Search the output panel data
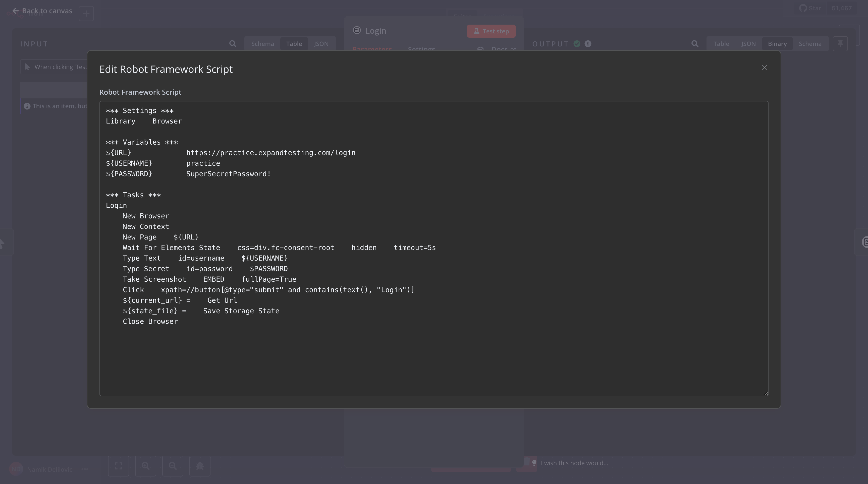 694,44
